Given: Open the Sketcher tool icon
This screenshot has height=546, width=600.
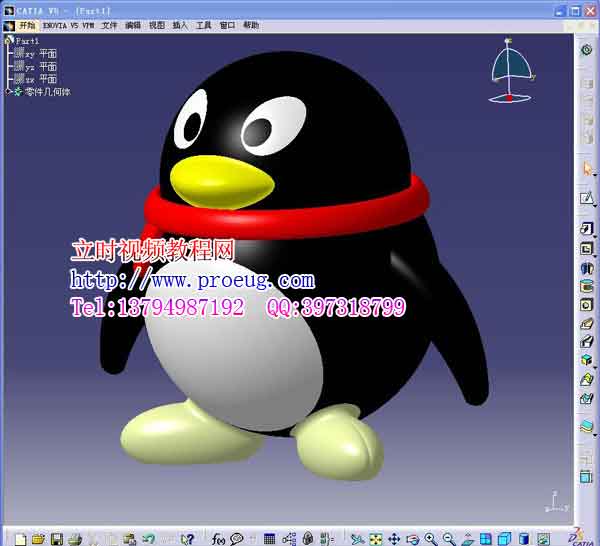Looking at the screenshot, I should [586, 198].
